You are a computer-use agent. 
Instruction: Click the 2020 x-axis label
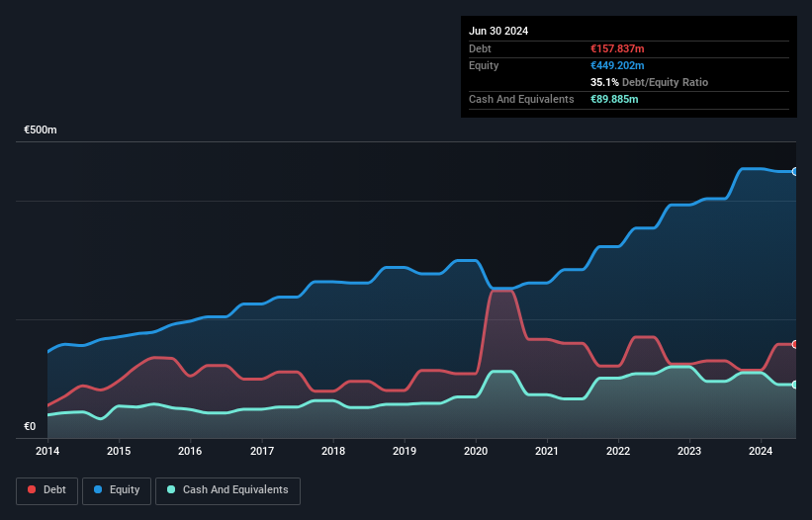(476, 451)
